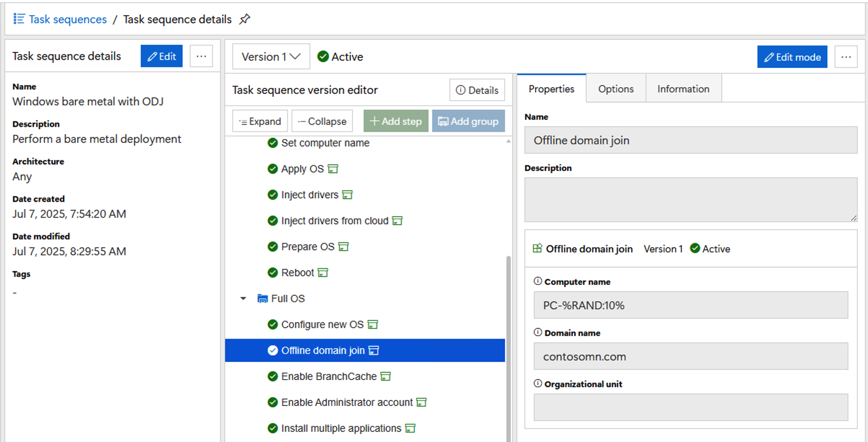Viewport: 868px width, 442px height.
Task: Open the Task sequences breadcrumb link
Action: click(x=67, y=19)
